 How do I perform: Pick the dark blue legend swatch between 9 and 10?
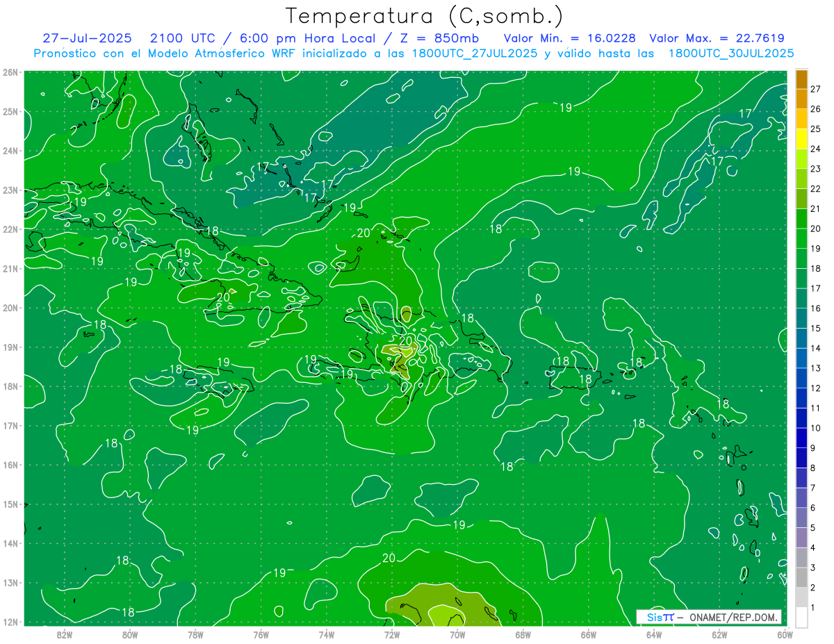tap(801, 438)
